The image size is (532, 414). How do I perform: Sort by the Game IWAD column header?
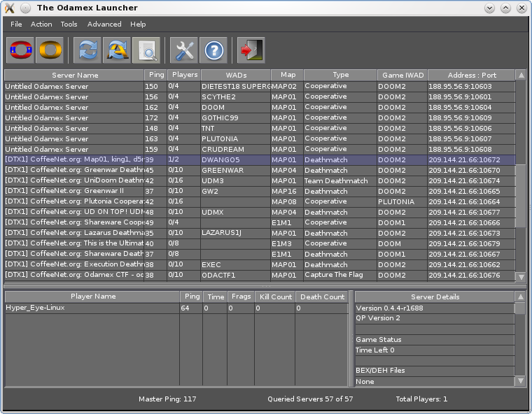click(x=402, y=75)
